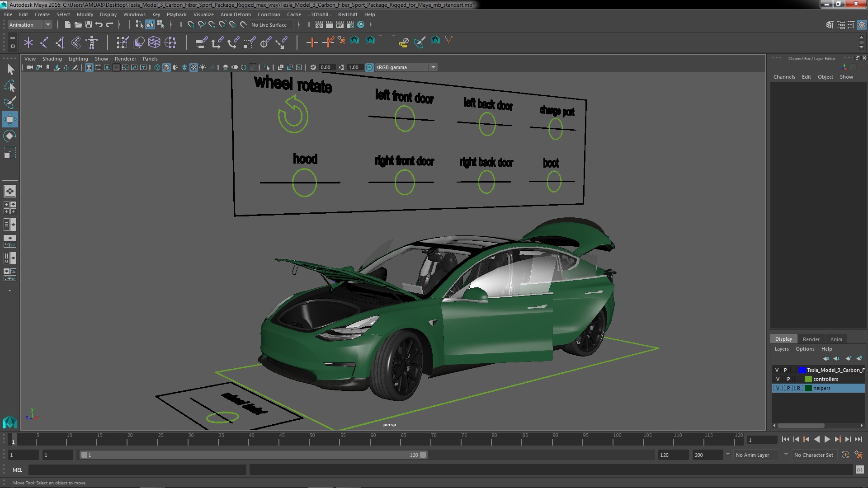Open the File menu
Viewport: 868px width, 488px height.
(x=8, y=14)
